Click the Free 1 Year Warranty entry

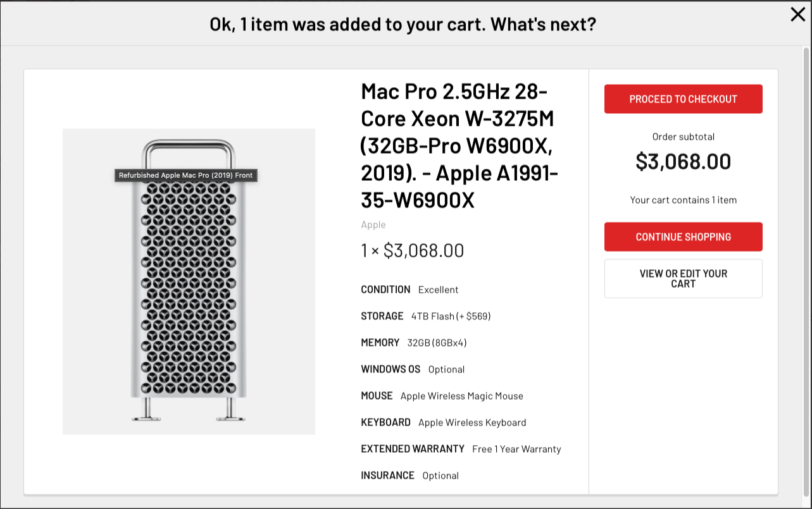pyautogui.click(x=516, y=449)
